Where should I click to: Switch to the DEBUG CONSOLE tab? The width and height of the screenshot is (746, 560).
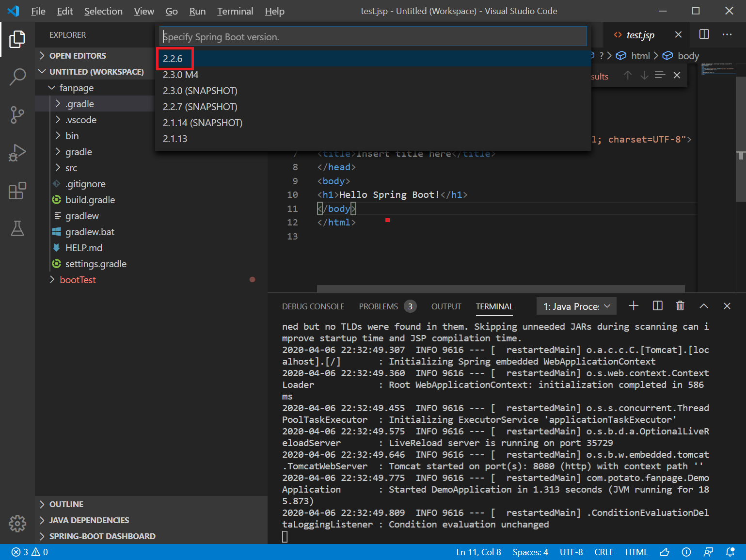point(313,306)
